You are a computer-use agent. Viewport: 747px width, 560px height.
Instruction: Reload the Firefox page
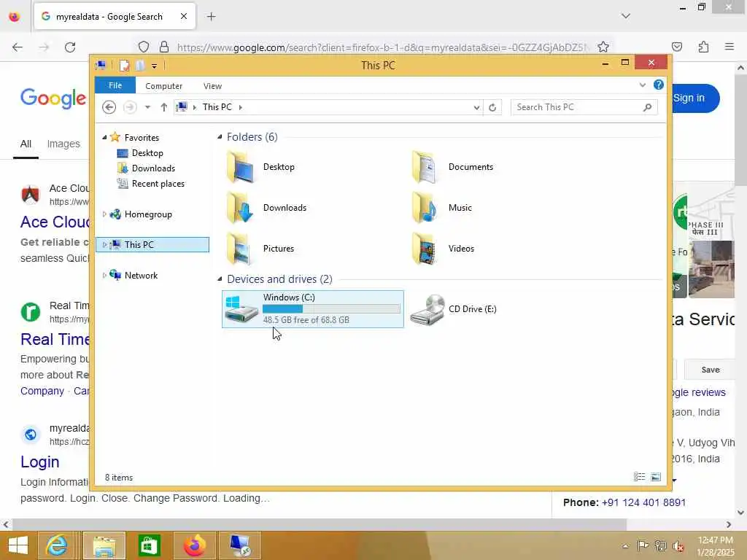(70, 47)
